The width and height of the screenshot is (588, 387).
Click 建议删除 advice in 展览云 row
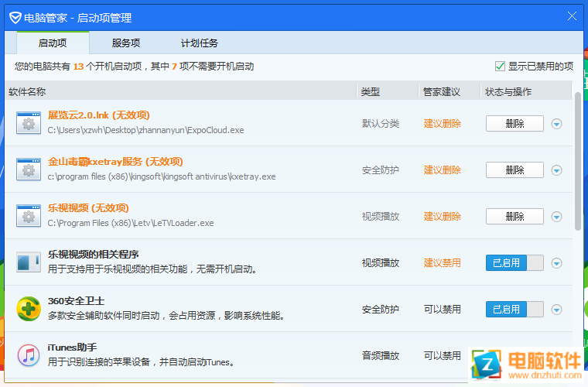pyautogui.click(x=442, y=123)
